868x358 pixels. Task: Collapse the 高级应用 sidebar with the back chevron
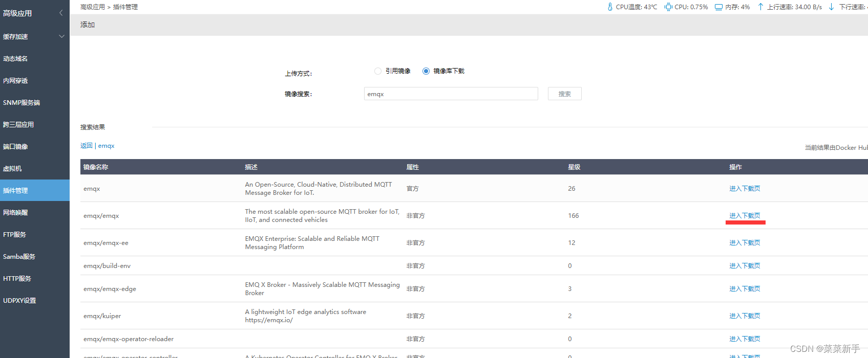coord(61,13)
